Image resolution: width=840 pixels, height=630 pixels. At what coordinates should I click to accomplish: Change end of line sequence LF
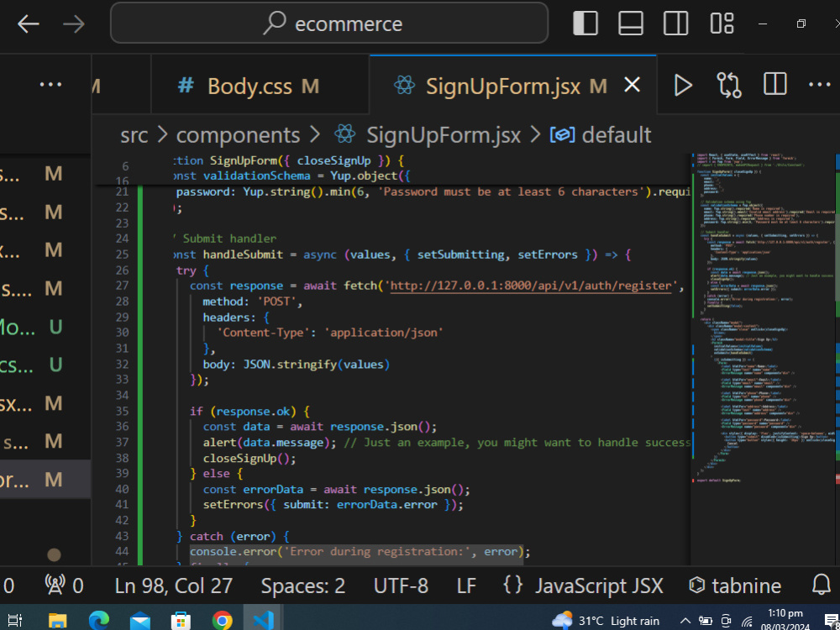pos(466,585)
